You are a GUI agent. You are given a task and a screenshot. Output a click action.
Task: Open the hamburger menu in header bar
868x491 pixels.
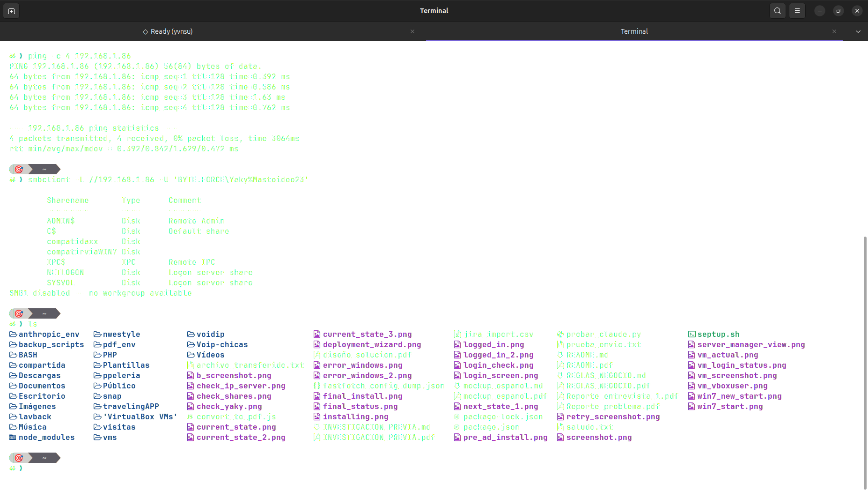[797, 11]
